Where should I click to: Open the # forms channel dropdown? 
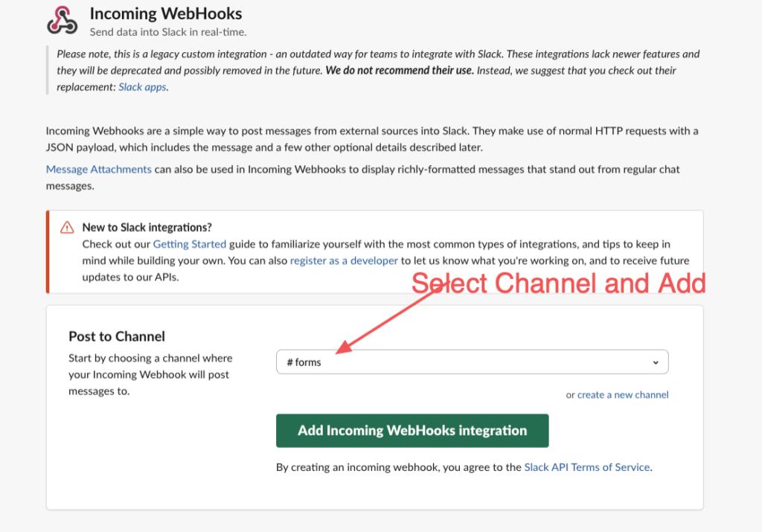tap(473, 362)
